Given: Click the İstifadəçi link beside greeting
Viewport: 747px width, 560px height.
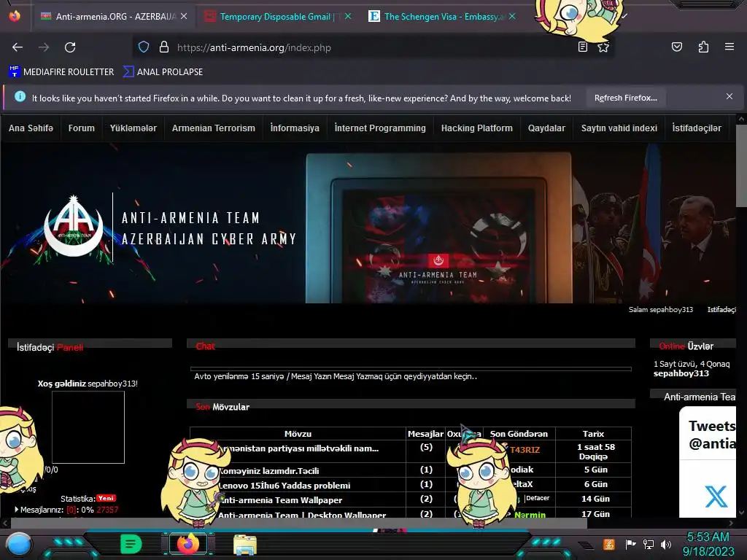Looking at the screenshot, I should click(721, 309).
